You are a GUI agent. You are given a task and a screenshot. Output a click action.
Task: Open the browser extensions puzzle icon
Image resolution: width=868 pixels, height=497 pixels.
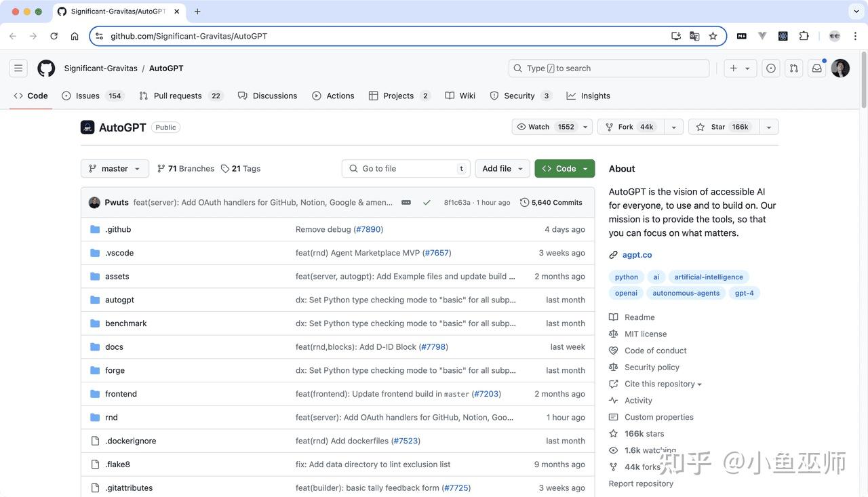pos(804,36)
